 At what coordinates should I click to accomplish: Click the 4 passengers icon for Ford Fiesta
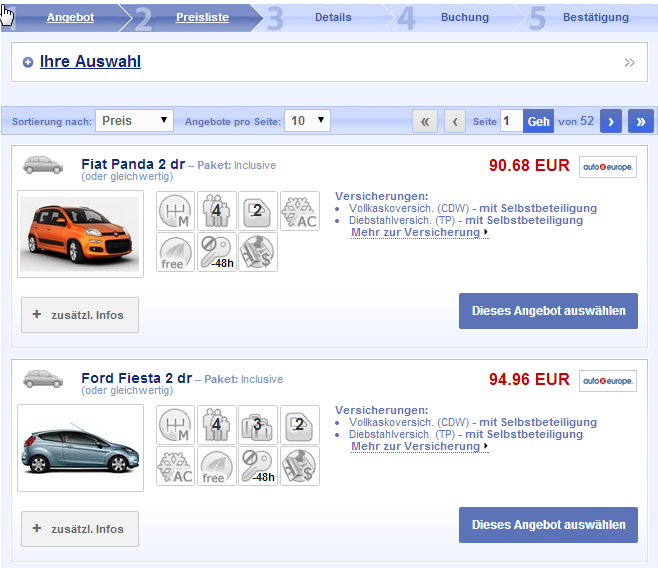click(x=217, y=425)
